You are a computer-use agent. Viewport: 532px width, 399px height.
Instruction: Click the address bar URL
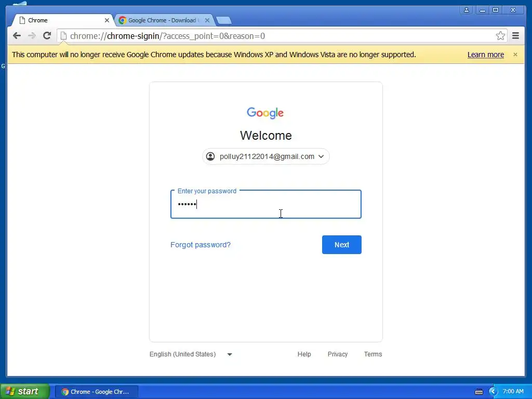point(168,36)
